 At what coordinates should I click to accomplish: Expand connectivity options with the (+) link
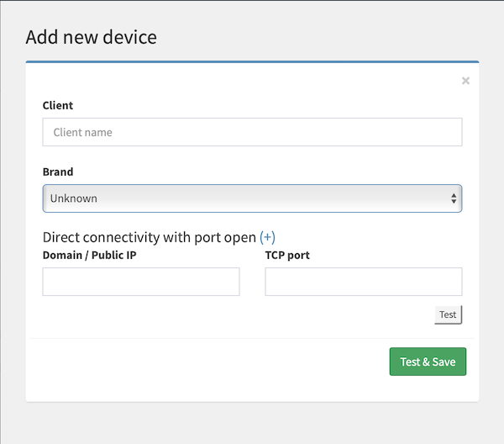[267, 237]
